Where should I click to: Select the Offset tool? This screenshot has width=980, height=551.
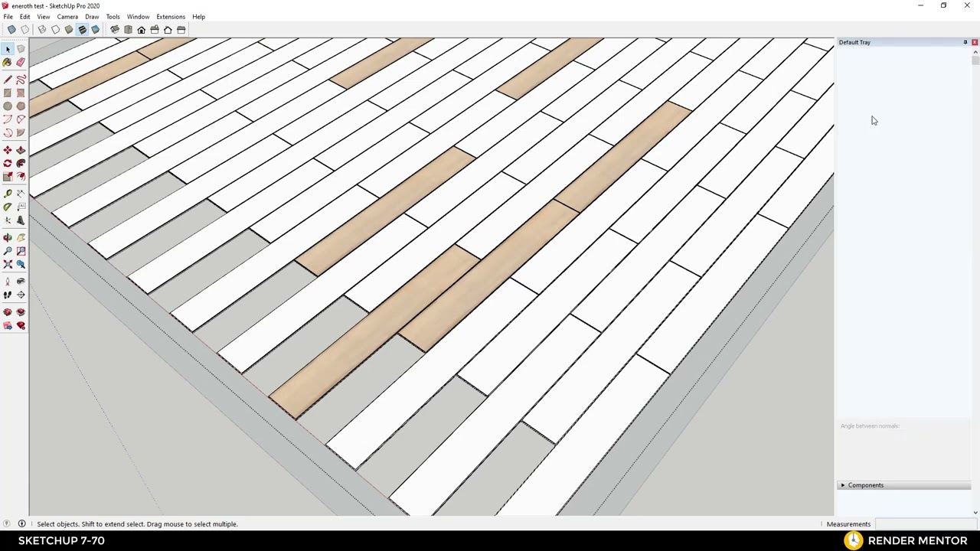coord(21,177)
